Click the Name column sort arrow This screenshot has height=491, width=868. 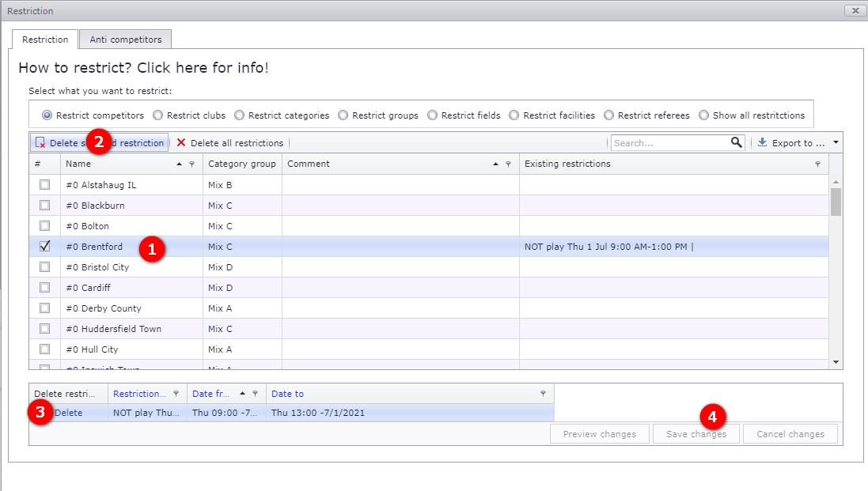click(x=180, y=164)
